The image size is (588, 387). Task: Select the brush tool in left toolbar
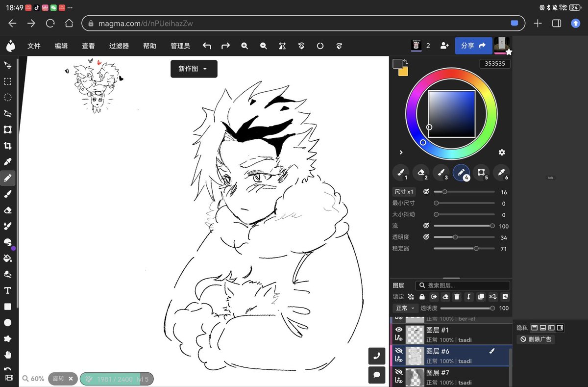(x=8, y=194)
